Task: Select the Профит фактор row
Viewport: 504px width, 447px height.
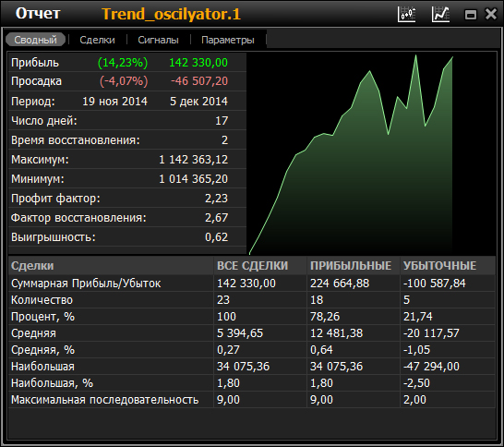Action: 127,198
